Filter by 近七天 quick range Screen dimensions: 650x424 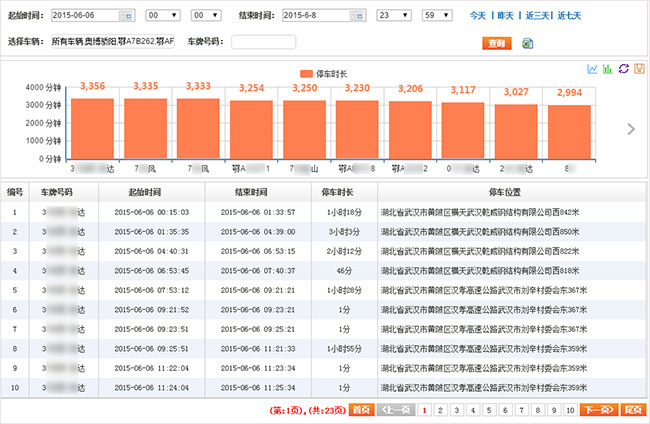tap(569, 16)
